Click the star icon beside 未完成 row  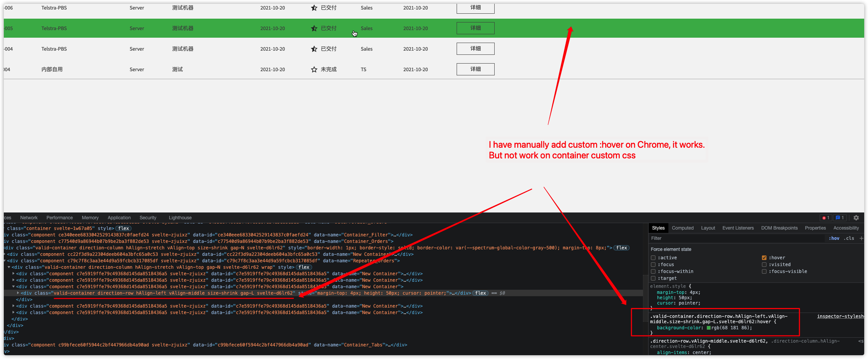[x=314, y=69]
